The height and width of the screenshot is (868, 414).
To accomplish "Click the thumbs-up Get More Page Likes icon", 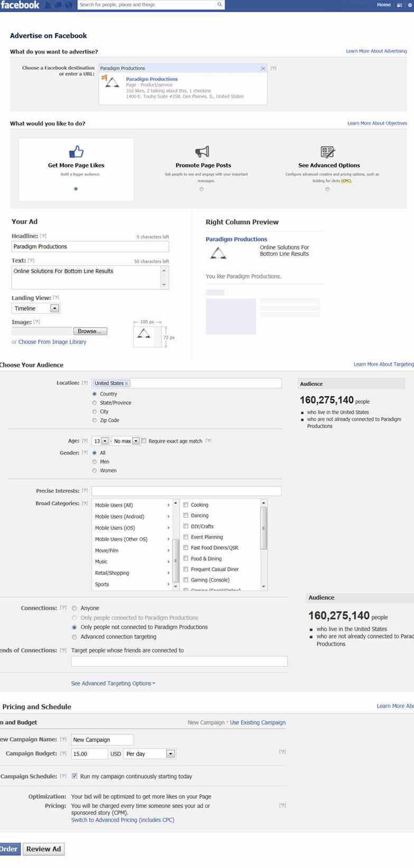I will (76, 152).
